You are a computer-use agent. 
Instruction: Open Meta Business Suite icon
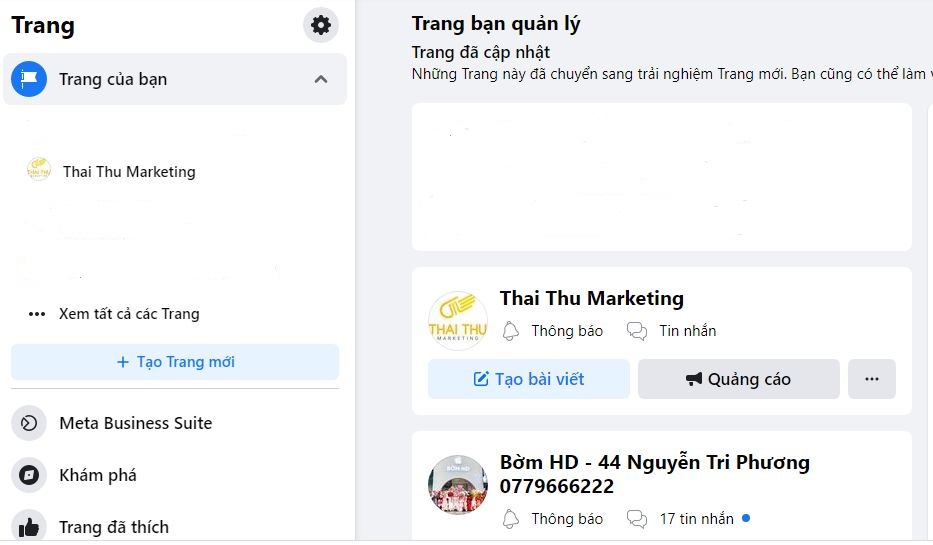click(x=29, y=423)
